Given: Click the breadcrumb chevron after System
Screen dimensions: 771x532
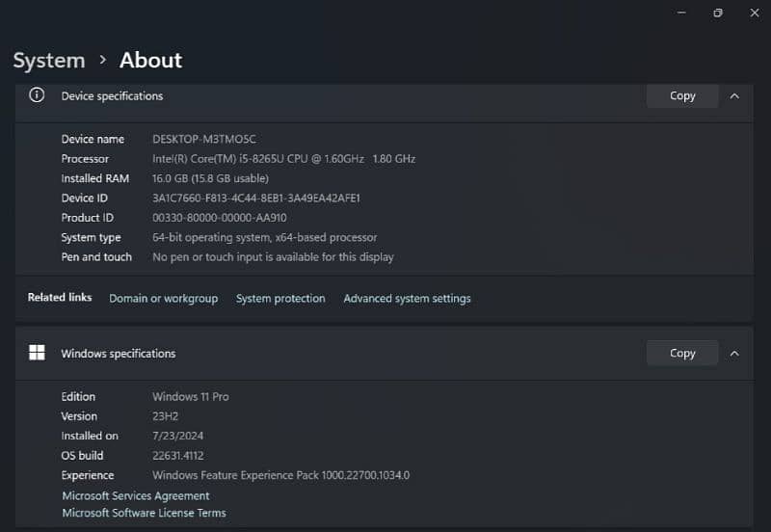Looking at the screenshot, I should click(x=103, y=60).
